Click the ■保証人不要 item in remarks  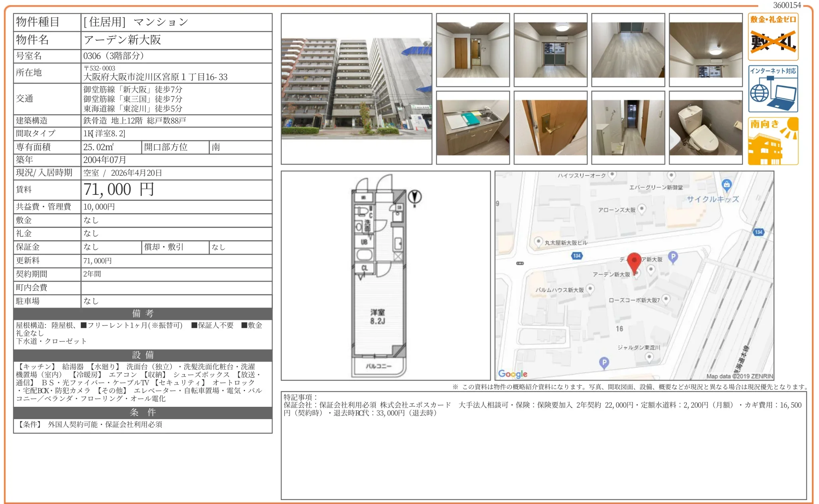[x=213, y=325]
